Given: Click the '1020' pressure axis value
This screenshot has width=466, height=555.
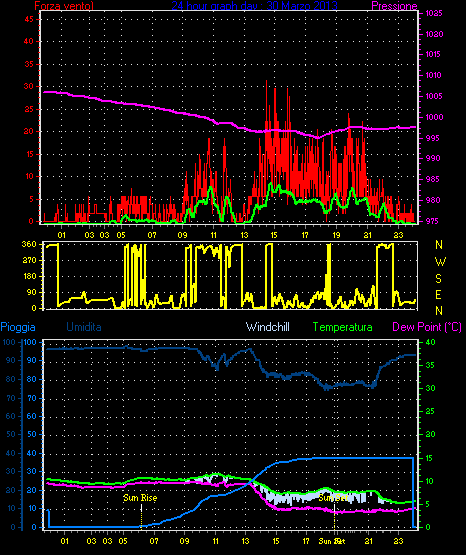Looking at the screenshot, I should [434, 34].
